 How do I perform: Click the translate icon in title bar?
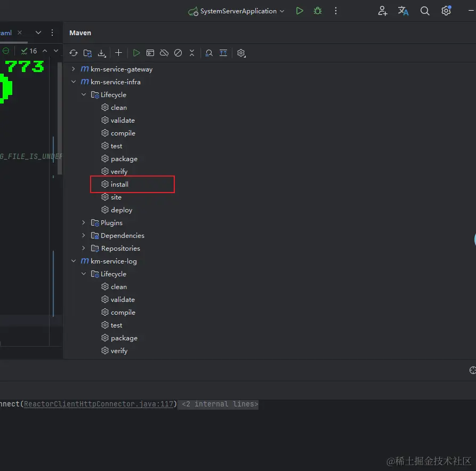click(403, 11)
